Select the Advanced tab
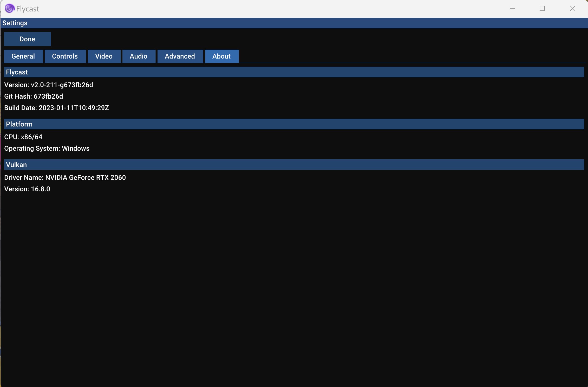Image resolution: width=588 pixels, height=387 pixels. coord(180,56)
